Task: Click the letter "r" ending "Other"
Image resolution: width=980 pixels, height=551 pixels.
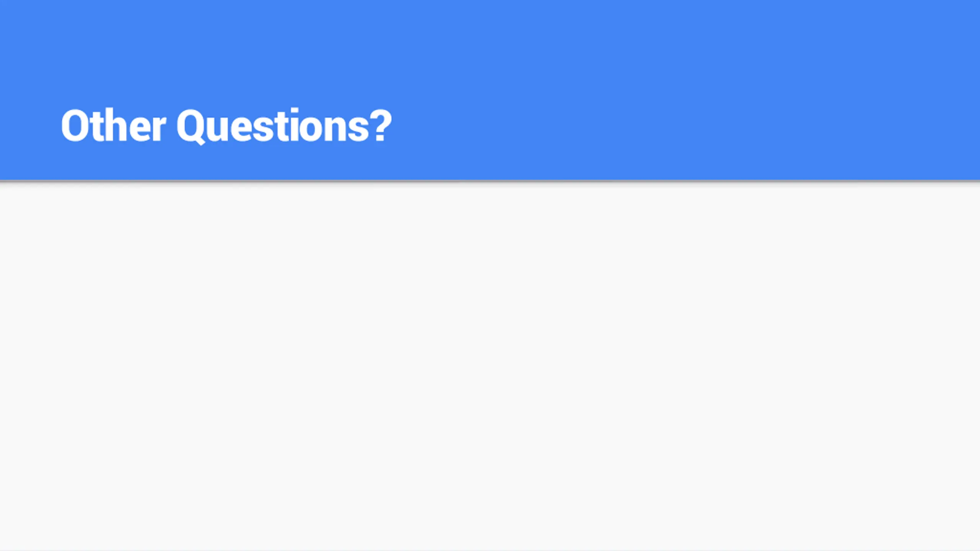Action: [x=159, y=129]
